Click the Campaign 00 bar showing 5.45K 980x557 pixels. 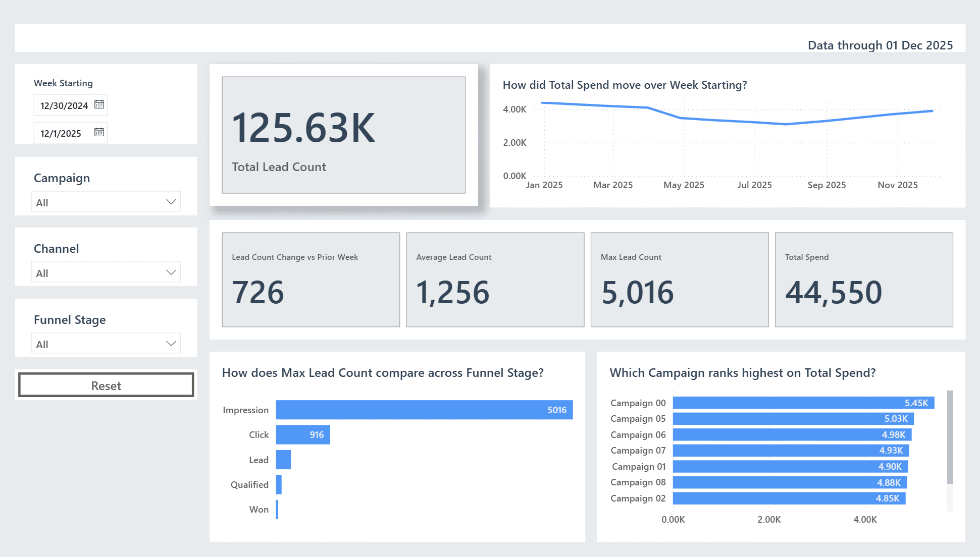tap(804, 403)
